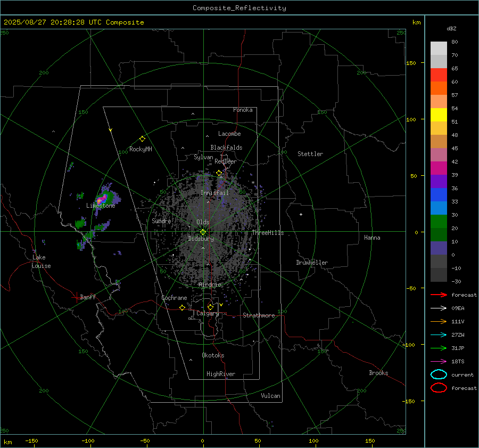
Task: Click the red forecast ellipse in legend
Action: click(439, 388)
